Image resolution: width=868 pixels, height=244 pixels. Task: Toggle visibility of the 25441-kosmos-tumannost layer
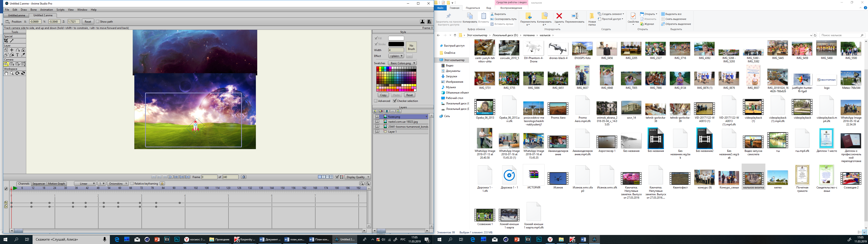pyautogui.click(x=377, y=127)
